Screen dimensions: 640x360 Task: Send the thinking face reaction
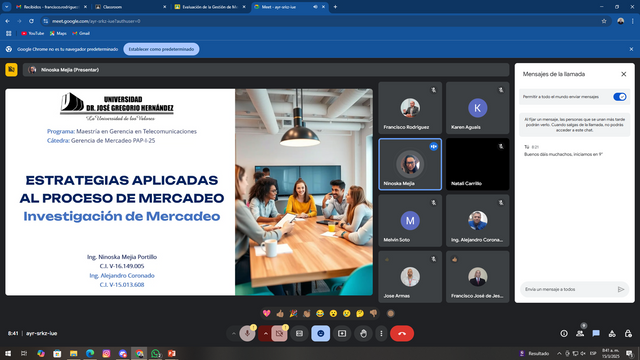[360, 313]
